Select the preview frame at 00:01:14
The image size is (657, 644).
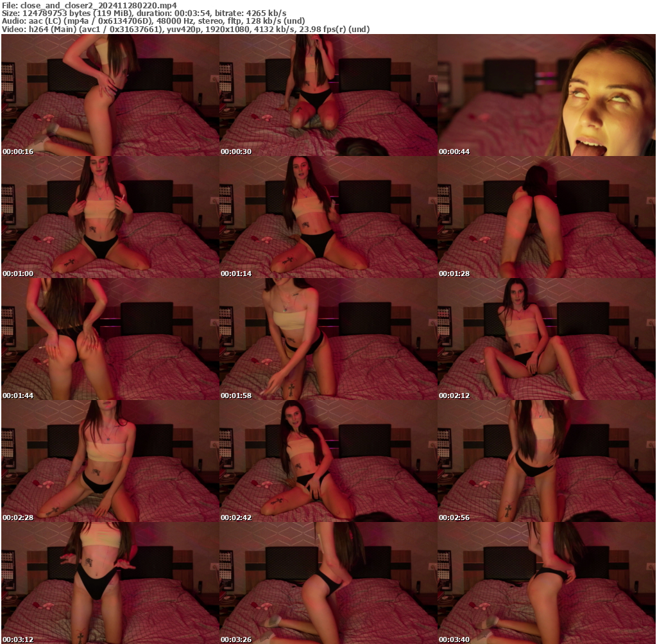327,218
